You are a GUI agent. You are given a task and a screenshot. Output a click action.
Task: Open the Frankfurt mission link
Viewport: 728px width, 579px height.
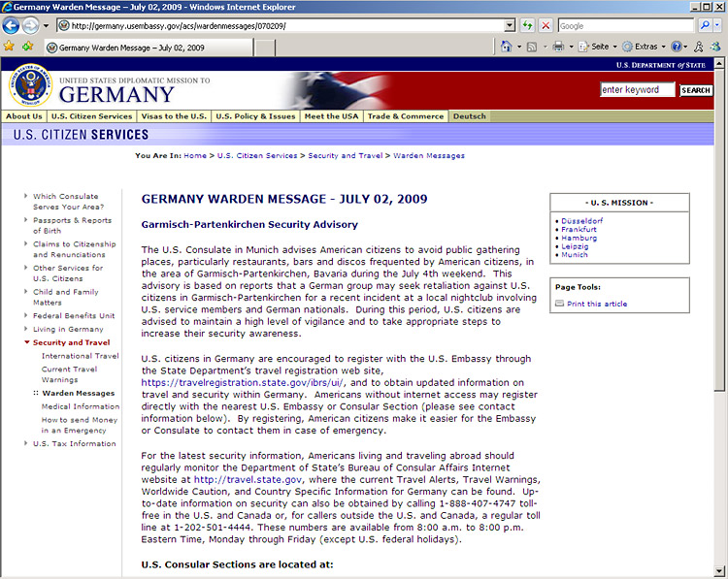(x=579, y=229)
